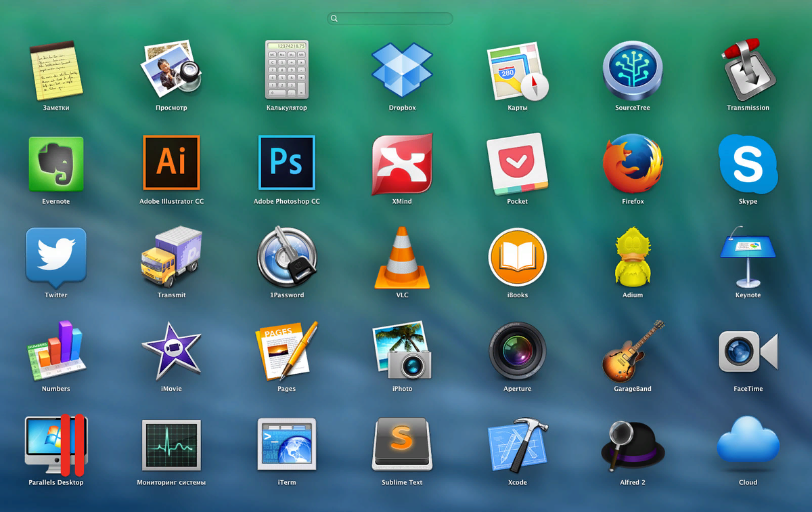Screen dimensions: 812x512
Task: Launch Adobe Photoshop CC
Action: (286, 163)
